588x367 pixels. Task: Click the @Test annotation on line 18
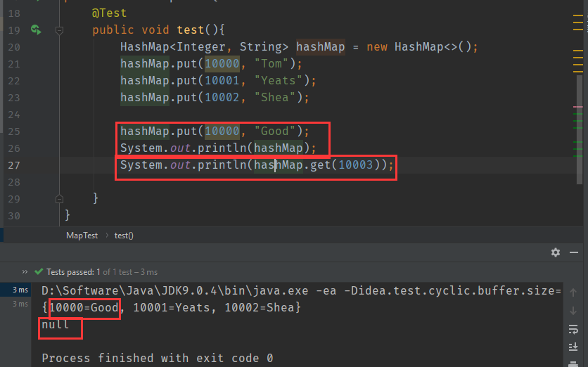coord(109,13)
